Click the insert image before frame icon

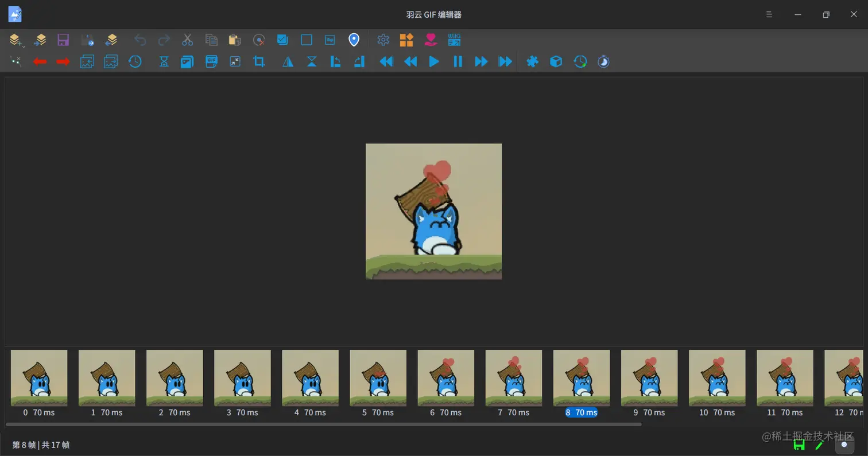87,61
